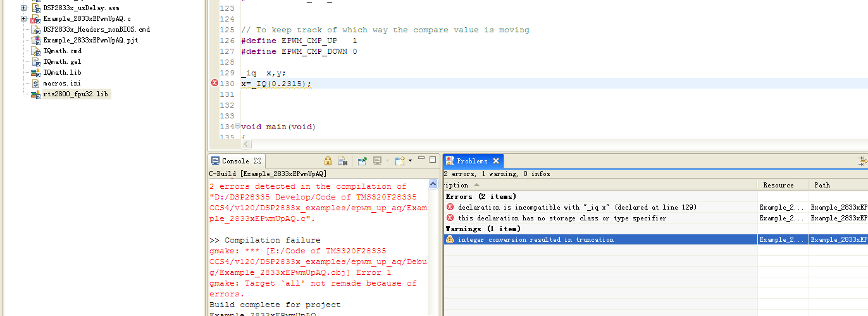This screenshot has height=316, width=868.
Task: Click the Problems tab's icon
Action: (450, 161)
